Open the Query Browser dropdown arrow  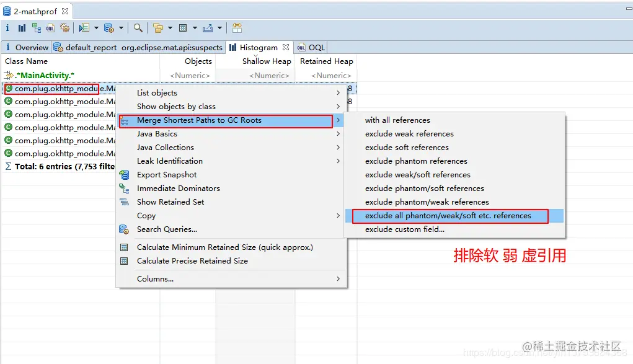point(121,28)
